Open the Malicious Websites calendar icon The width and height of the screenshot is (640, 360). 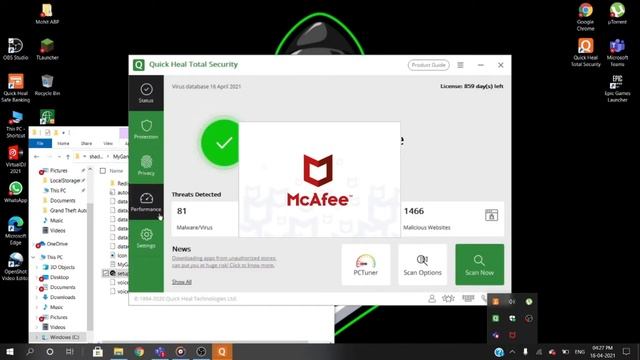[x=491, y=215]
